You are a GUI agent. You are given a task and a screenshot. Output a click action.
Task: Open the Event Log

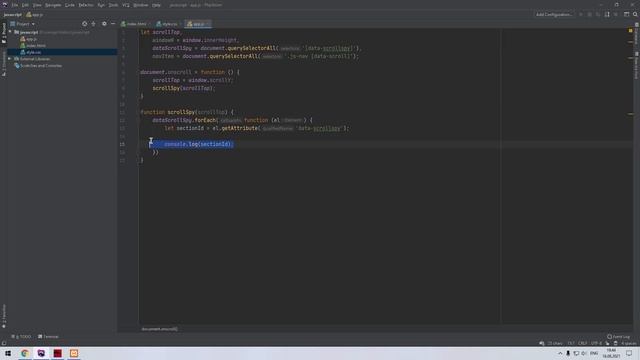619,337
